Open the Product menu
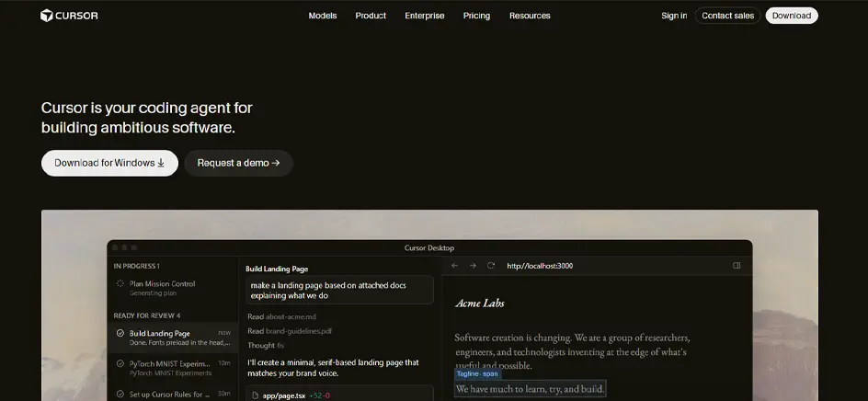 click(x=371, y=16)
